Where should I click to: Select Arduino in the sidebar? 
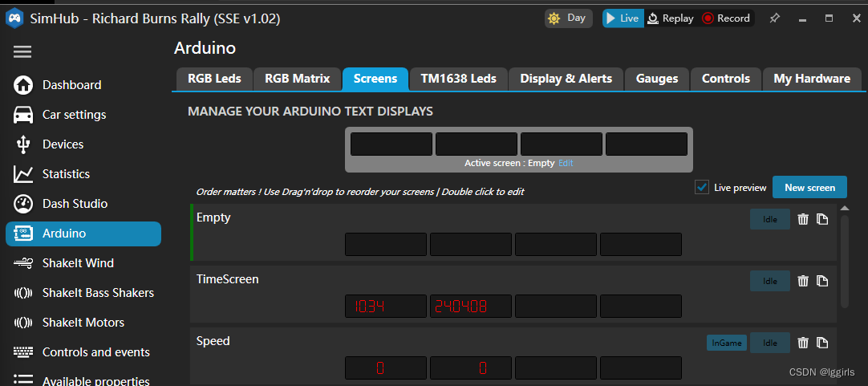(x=83, y=234)
